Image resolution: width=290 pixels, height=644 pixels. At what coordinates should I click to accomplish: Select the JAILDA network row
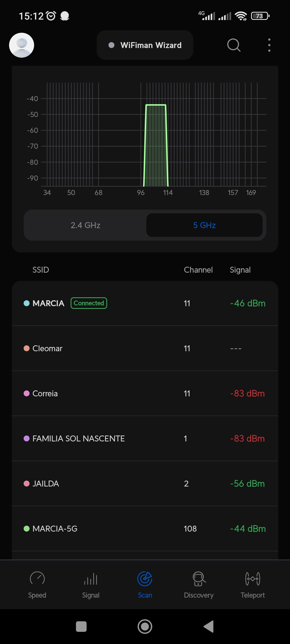click(145, 484)
